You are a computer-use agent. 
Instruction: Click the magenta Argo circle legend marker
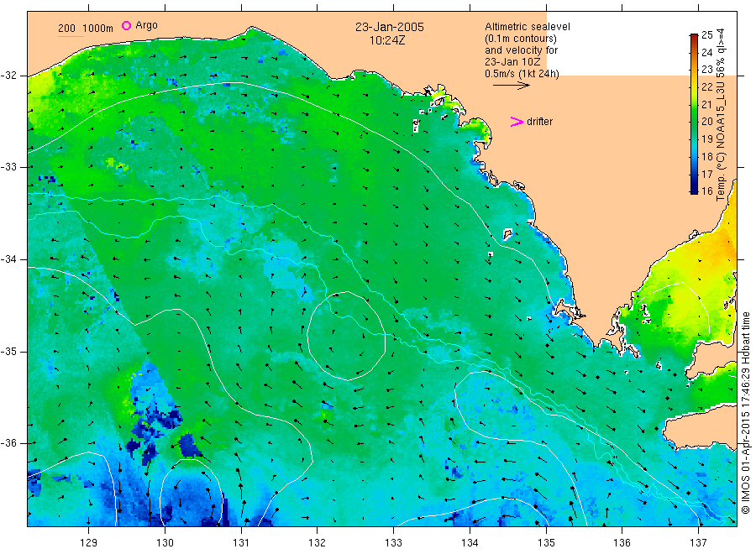coord(126,25)
